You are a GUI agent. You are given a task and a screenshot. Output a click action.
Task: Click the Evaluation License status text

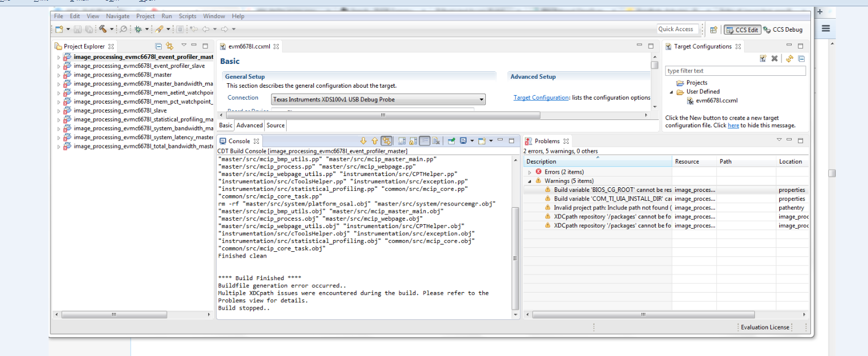click(765, 327)
